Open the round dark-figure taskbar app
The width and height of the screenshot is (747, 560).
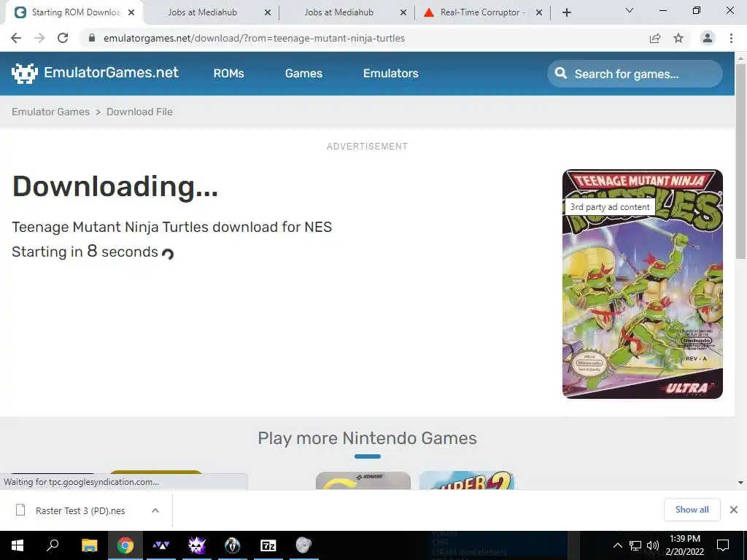(x=233, y=545)
